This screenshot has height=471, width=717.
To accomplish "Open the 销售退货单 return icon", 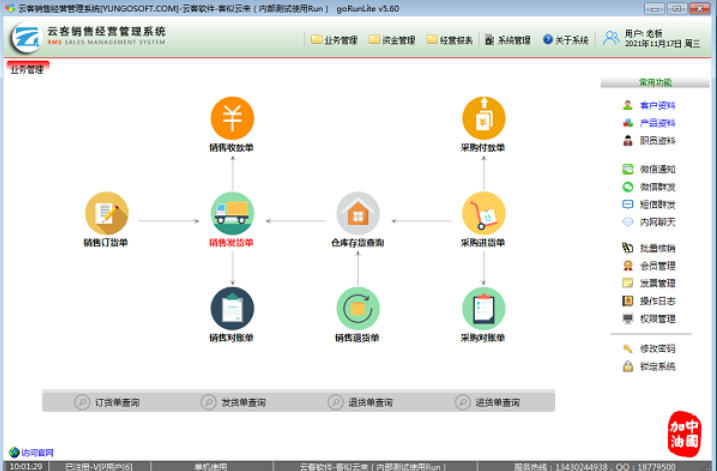I will point(358,309).
